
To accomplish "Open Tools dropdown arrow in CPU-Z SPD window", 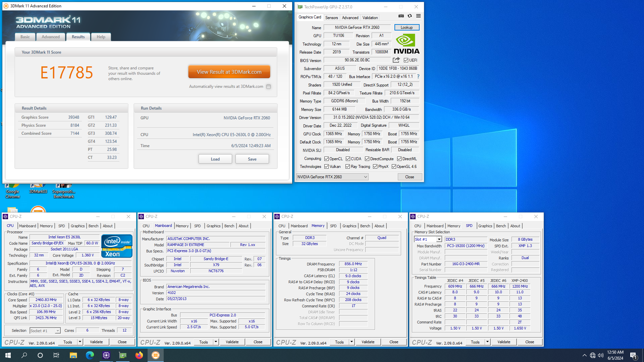I will (487, 342).
